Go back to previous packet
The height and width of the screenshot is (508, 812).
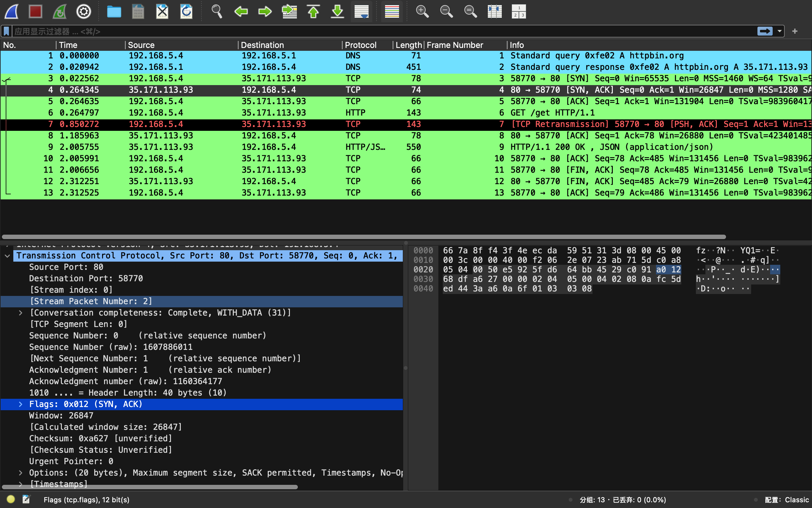point(241,11)
